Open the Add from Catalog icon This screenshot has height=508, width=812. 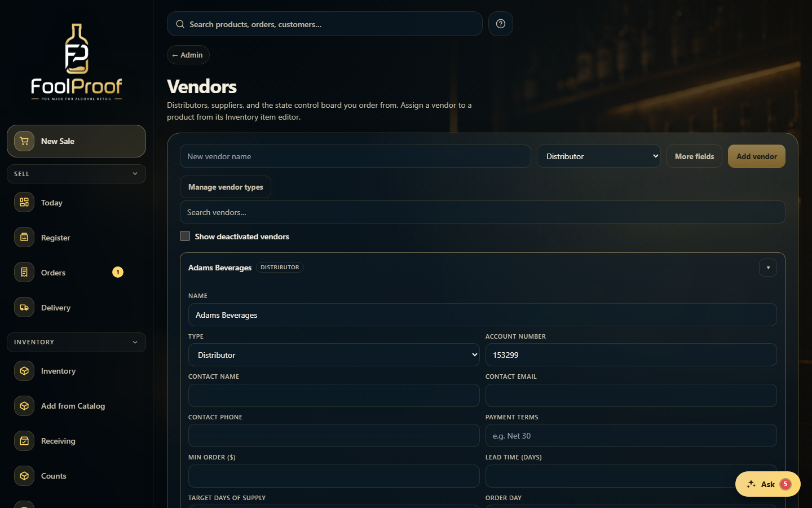[x=24, y=405]
